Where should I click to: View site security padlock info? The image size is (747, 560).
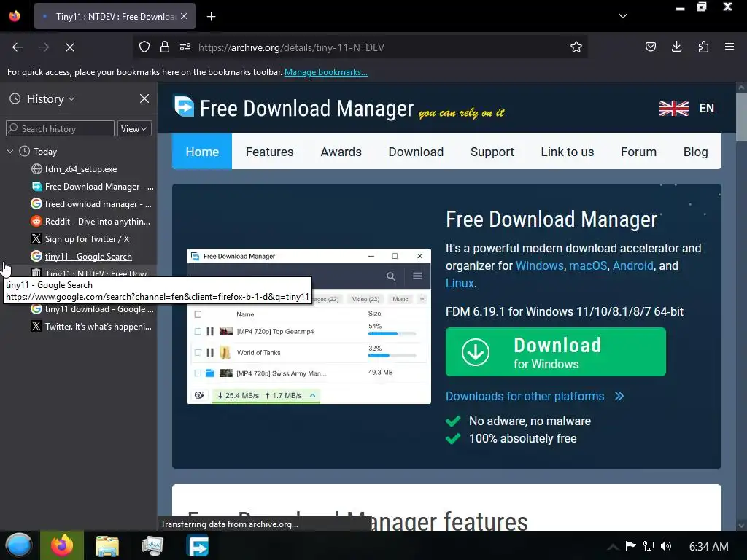tap(165, 47)
